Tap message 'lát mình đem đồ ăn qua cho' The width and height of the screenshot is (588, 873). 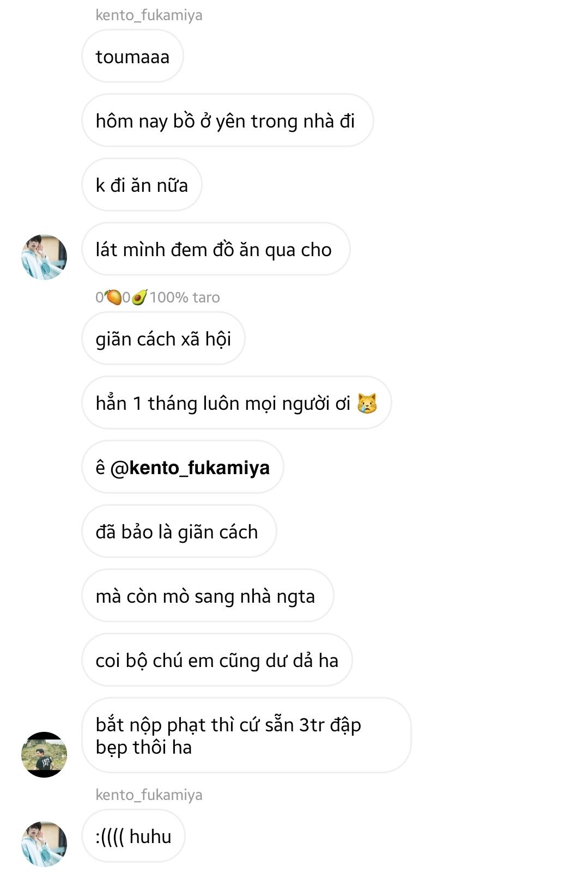[216, 249]
